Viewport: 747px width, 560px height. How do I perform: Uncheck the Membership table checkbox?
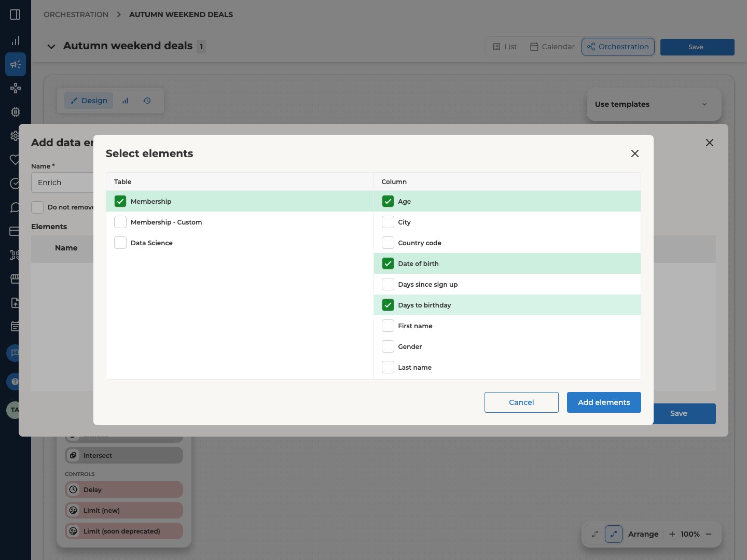pyautogui.click(x=120, y=201)
